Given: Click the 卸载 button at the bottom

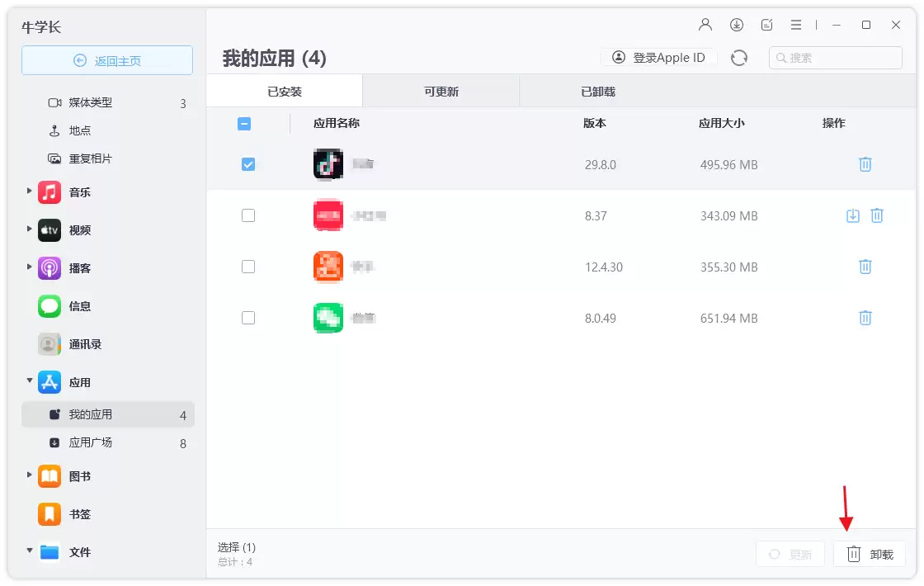Looking at the screenshot, I should [x=870, y=554].
